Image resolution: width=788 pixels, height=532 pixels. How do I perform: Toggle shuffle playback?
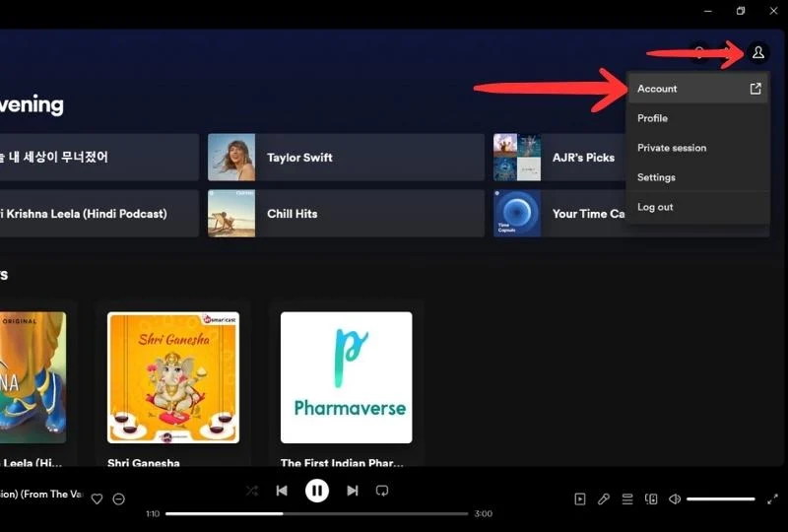tap(251, 491)
